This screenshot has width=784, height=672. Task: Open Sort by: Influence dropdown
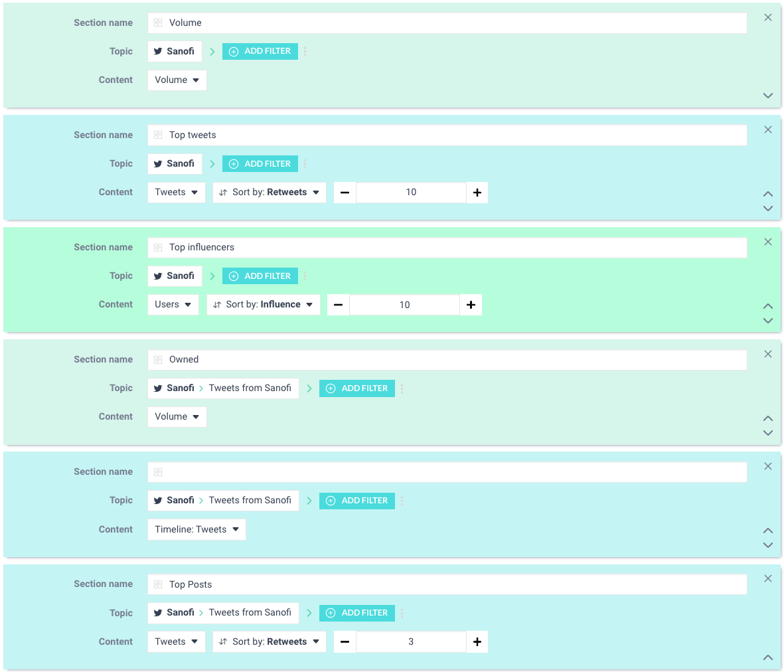tap(263, 305)
